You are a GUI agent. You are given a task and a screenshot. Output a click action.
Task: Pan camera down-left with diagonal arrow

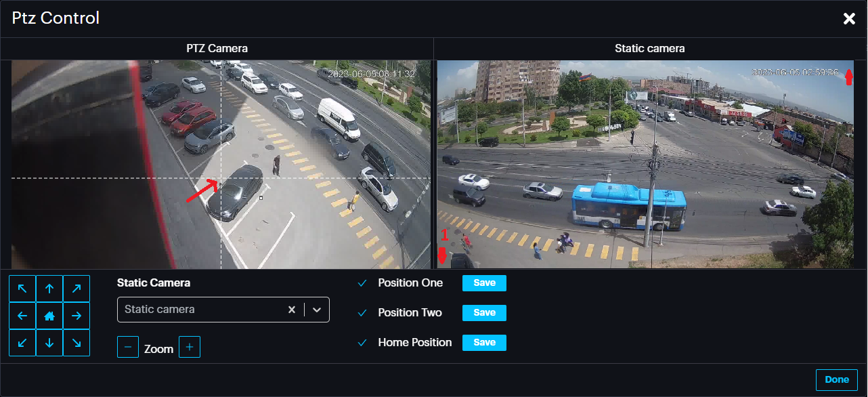coord(22,343)
